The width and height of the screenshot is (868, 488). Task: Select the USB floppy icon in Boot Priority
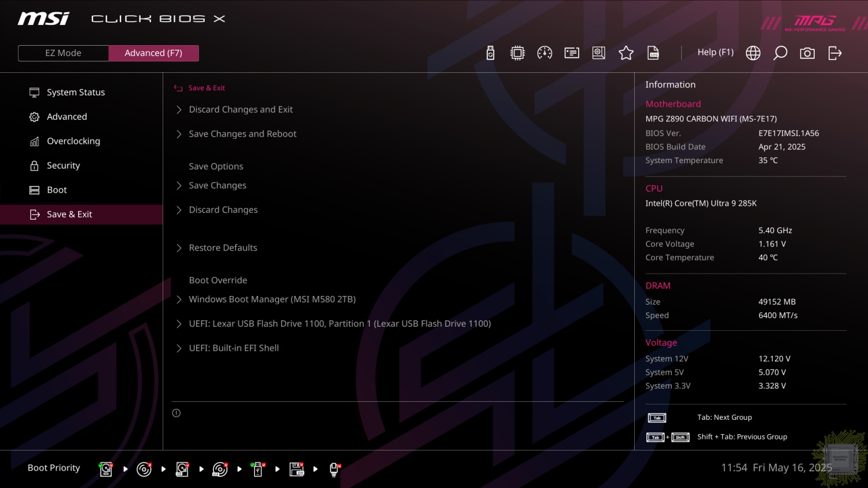(x=296, y=469)
